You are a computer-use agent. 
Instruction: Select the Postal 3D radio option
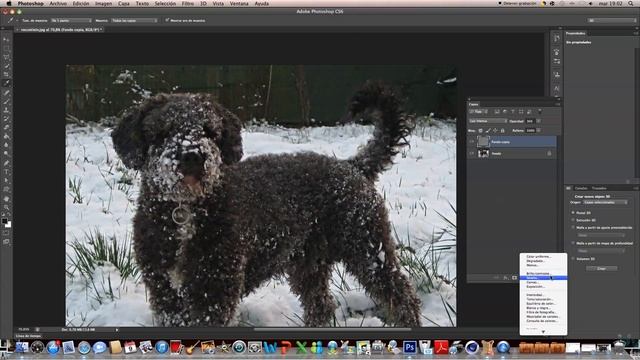click(573, 213)
